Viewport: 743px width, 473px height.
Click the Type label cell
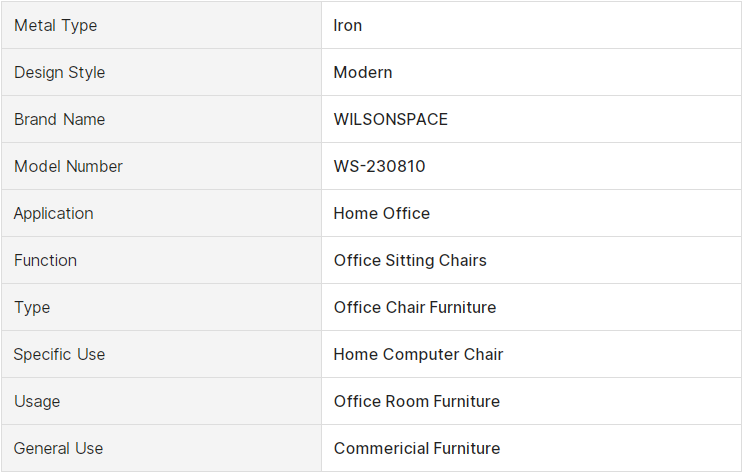click(x=162, y=307)
